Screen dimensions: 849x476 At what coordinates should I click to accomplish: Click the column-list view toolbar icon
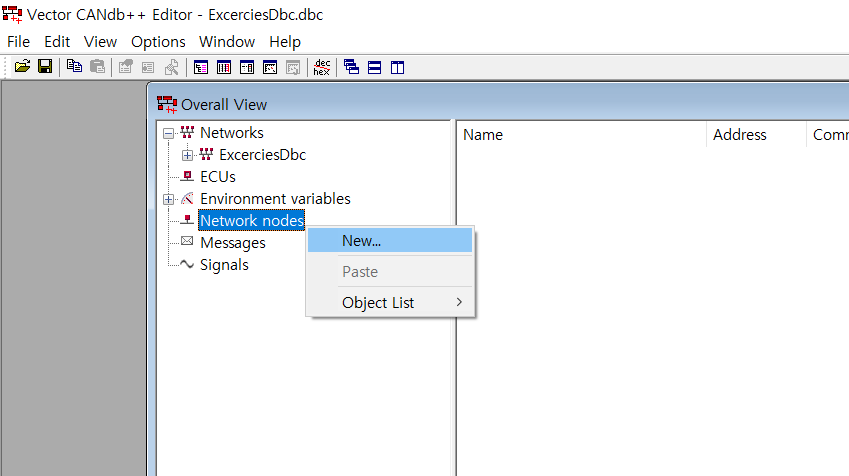224,68
